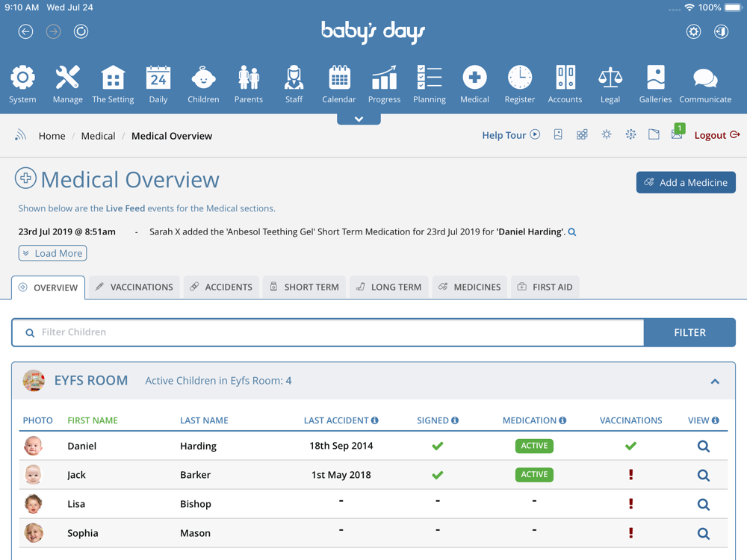Go to Medical in the breadcrumb
Image resolution: width=747 pixels, height=560 pixels.
[x=98, y=136]
